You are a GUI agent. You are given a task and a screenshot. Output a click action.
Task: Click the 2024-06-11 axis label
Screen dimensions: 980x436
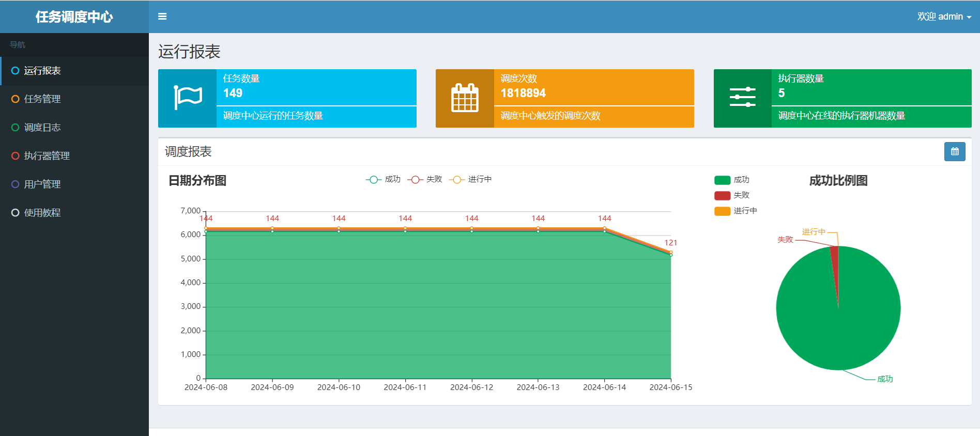(405, 387)
